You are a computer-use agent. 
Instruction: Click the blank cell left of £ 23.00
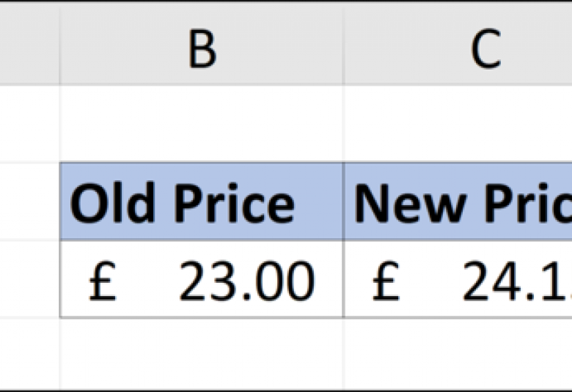point(29,279)
